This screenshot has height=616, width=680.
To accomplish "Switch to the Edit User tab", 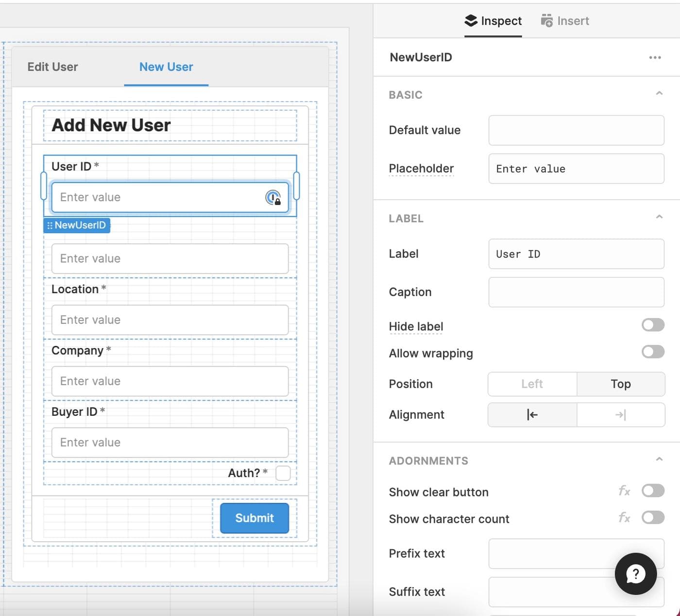I will click(x=52, y=67).
